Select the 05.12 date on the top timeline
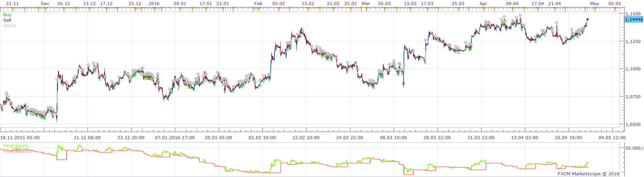 pos(63,4)
